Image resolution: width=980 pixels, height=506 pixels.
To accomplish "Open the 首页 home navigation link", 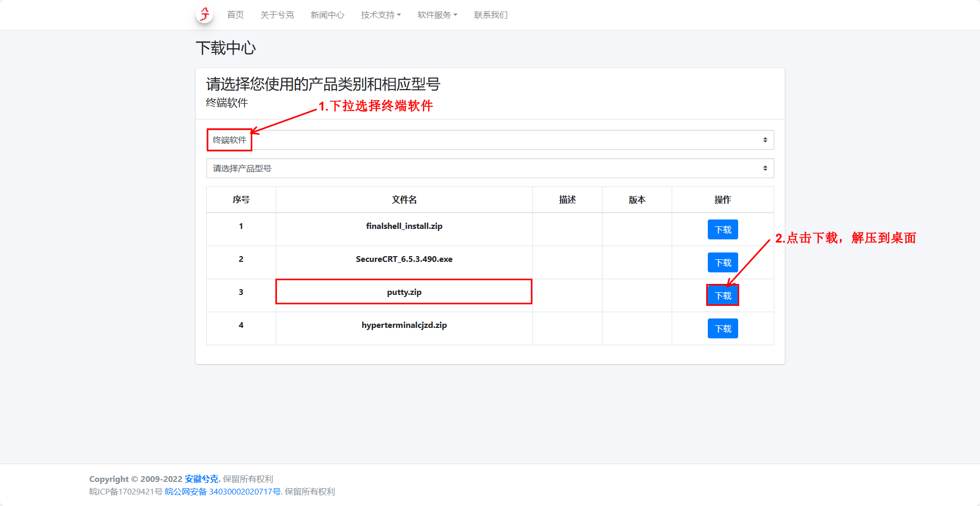I will [235, 15].
